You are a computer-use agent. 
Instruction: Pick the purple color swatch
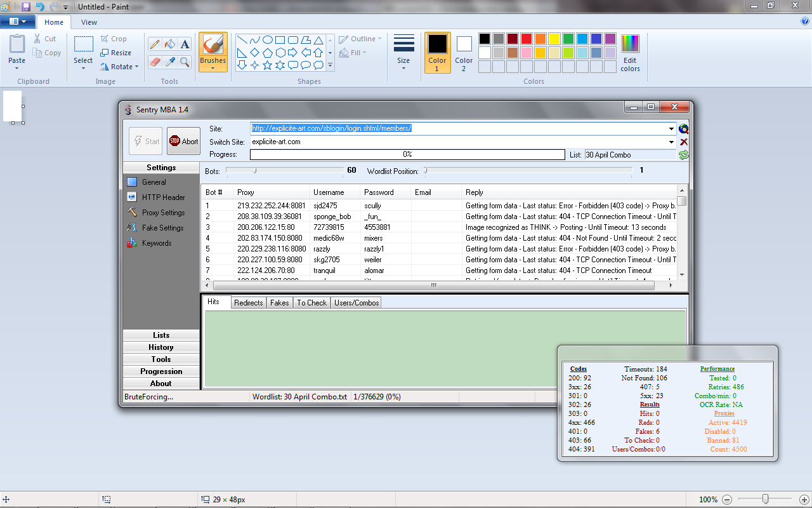[610, 39]
